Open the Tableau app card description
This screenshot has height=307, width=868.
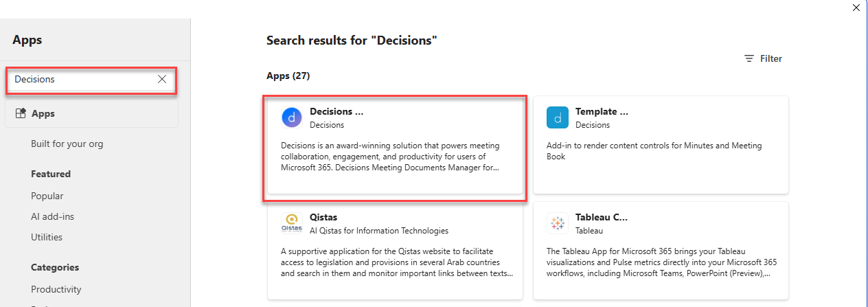point(661,262)
